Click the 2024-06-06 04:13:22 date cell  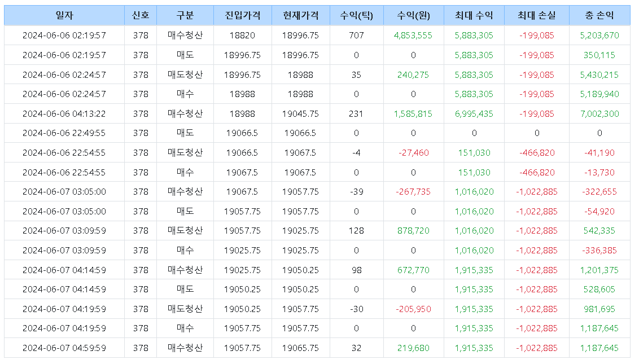coord(64,113)
